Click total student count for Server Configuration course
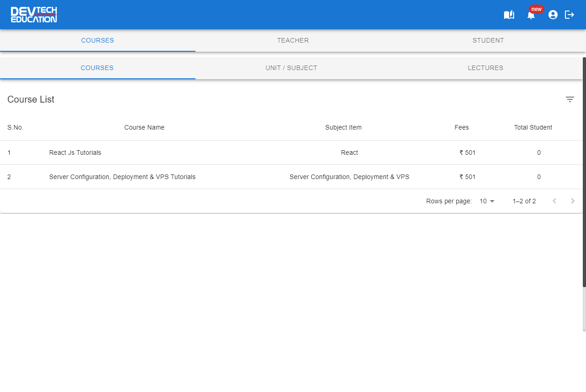 (539, 177)
